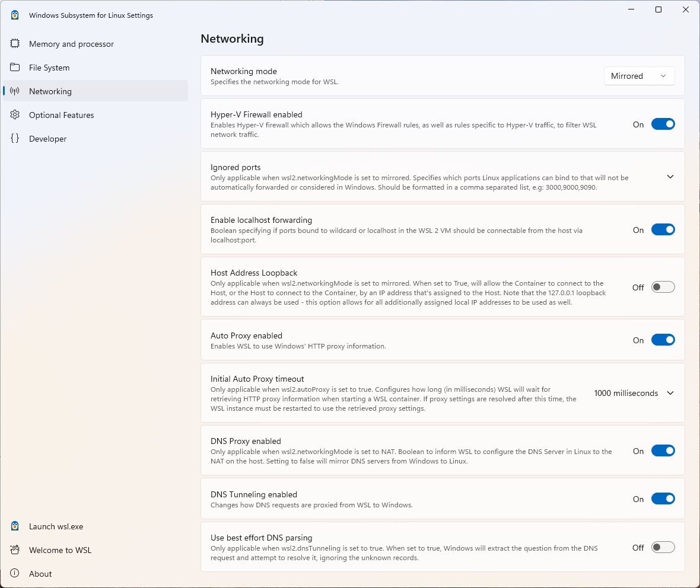Click the About info circle icon

(x=15, y=573)
